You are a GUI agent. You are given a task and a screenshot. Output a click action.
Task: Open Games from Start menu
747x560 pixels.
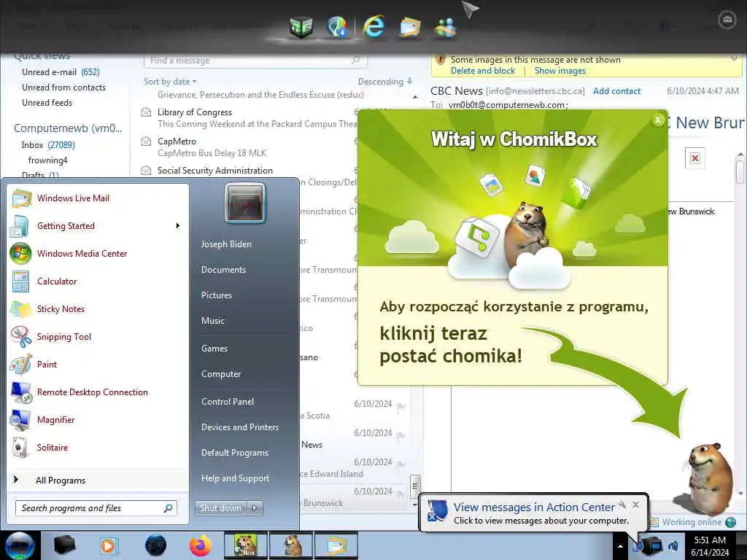coord(214,349)
